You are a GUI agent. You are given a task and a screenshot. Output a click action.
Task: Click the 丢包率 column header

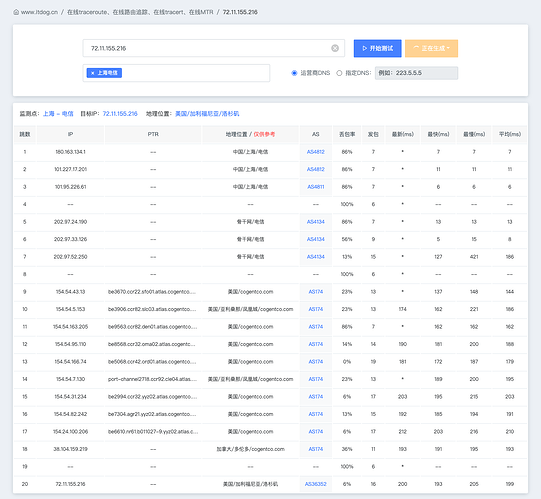click(x=347, y=134)
